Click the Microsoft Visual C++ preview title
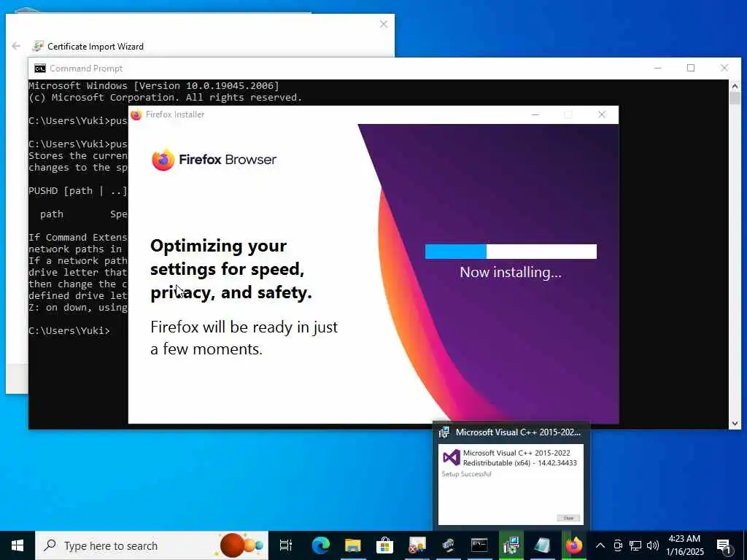Viewport: 747px width, 560px height. (x=519, y=432)
